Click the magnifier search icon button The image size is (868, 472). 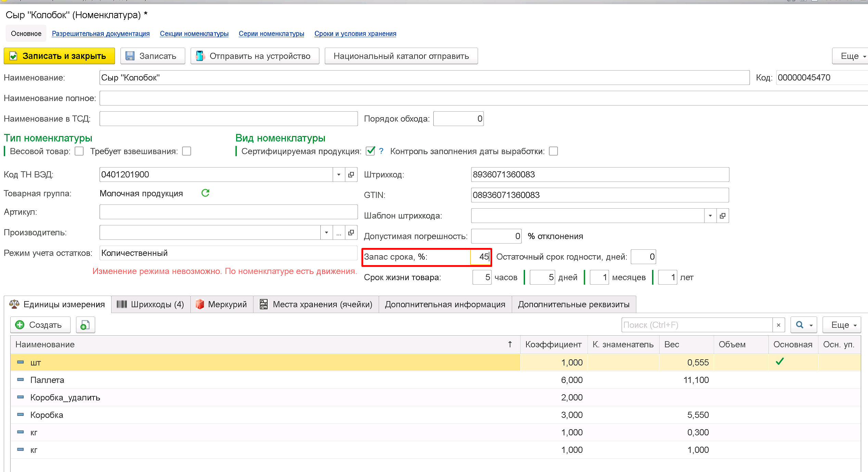coord(800,325)
